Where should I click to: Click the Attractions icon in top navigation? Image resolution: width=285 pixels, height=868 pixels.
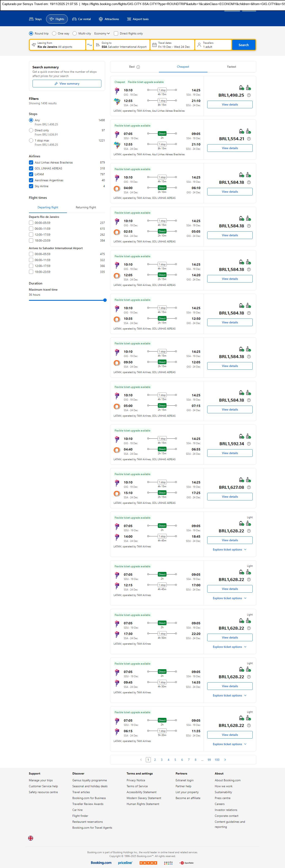tap(101, 19)
